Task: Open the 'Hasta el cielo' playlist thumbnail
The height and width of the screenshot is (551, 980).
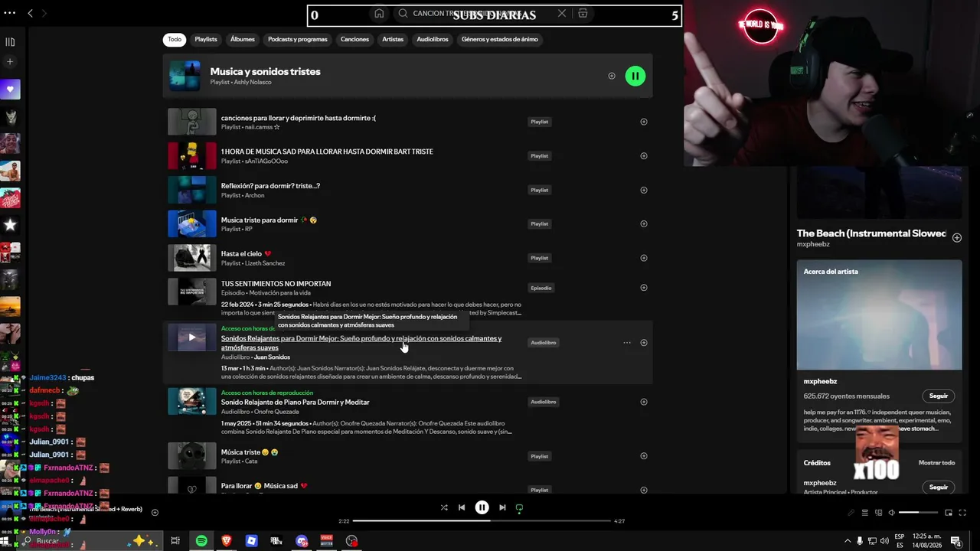Action: point(192,258)
